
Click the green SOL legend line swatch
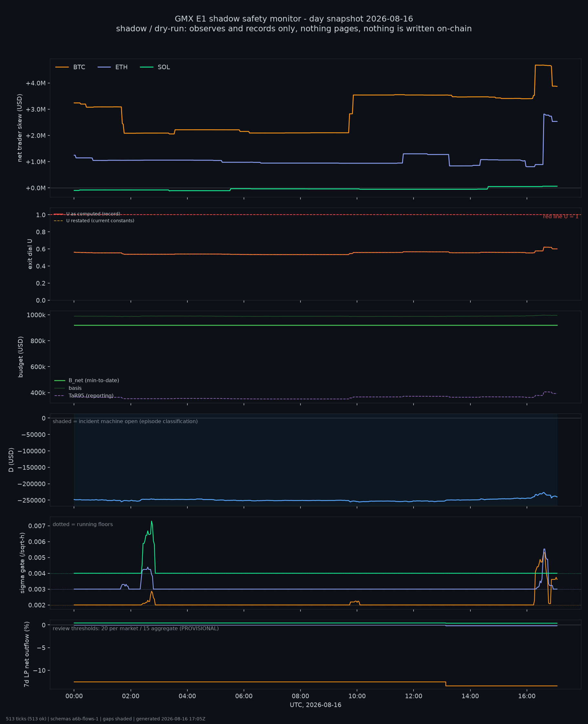click(146, 67)
